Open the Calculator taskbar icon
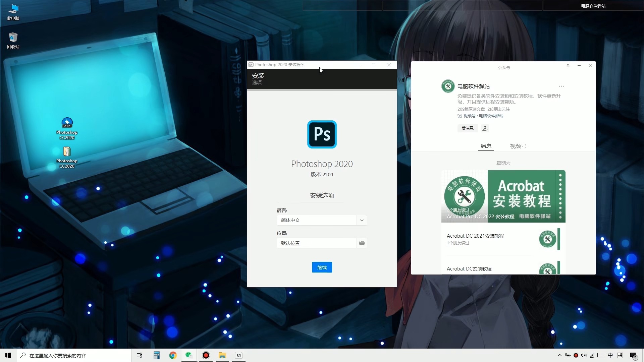This screenshot has height=362, width=644. [x=157, y=355]
